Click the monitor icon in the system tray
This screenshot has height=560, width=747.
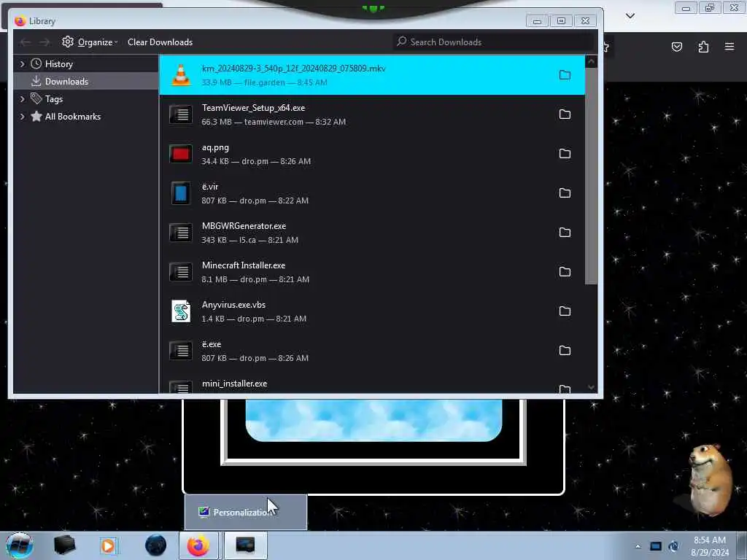656,546
